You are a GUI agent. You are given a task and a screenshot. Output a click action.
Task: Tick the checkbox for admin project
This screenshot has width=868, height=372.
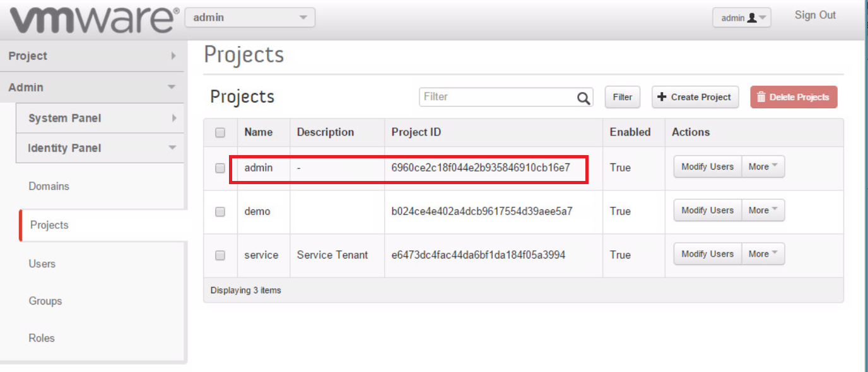pyautogui.click(x=220, y=168)
